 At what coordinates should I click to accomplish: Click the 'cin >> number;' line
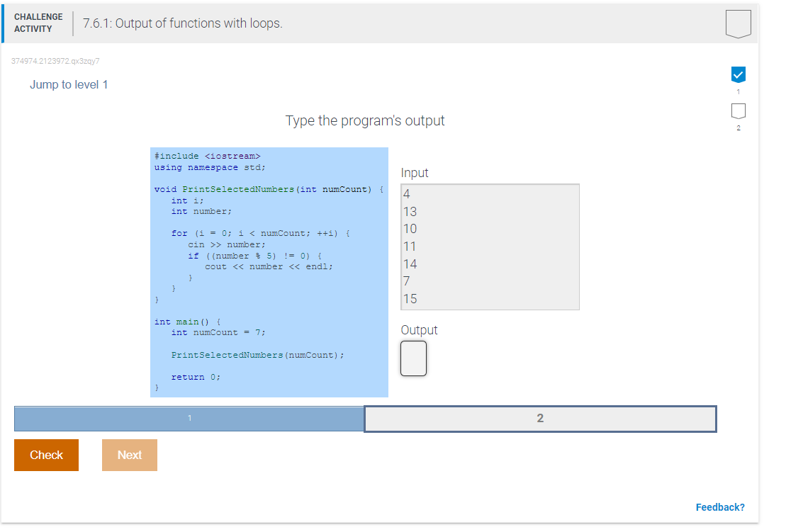tap(227, 244)
